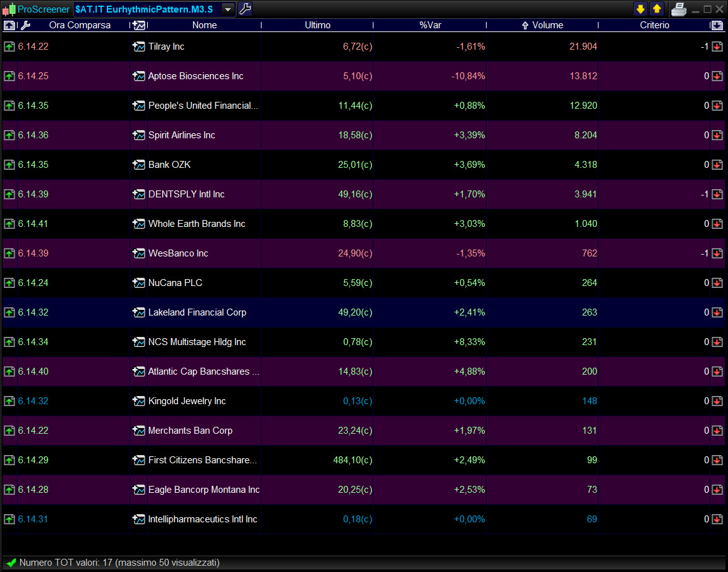Click the printer icon
The width and height of the screenshot is (728, 572).
(x=678, y=9)
